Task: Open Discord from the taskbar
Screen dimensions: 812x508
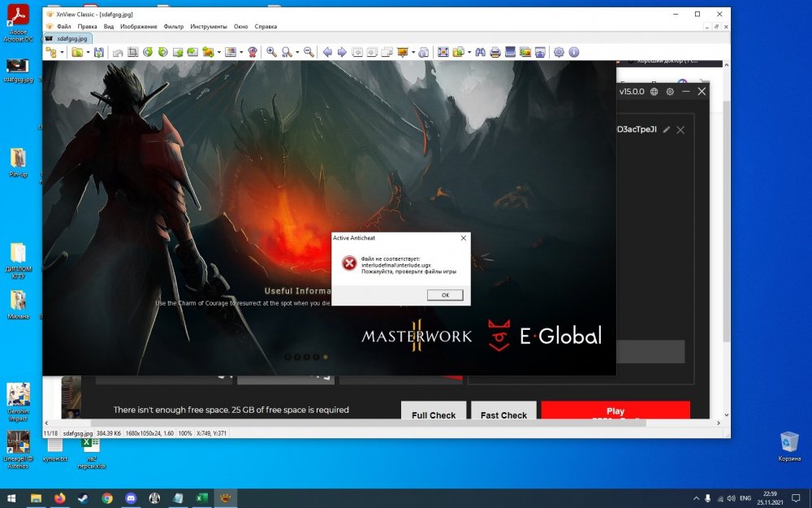Action: 131,497
